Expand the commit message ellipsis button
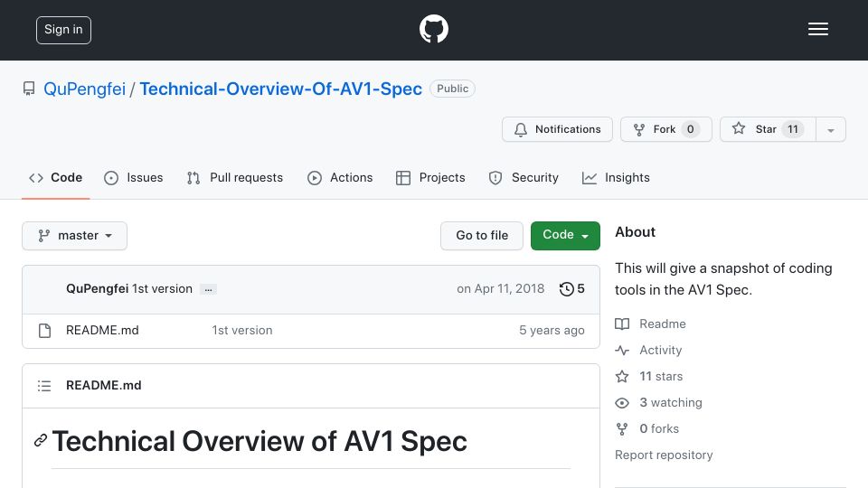The image size is (868, 488). tap(208, 289)
